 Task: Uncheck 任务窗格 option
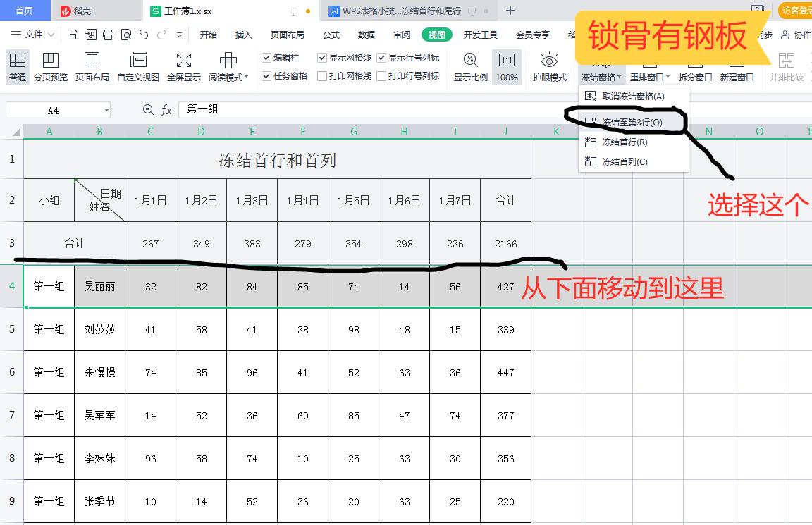click(266, 75)
